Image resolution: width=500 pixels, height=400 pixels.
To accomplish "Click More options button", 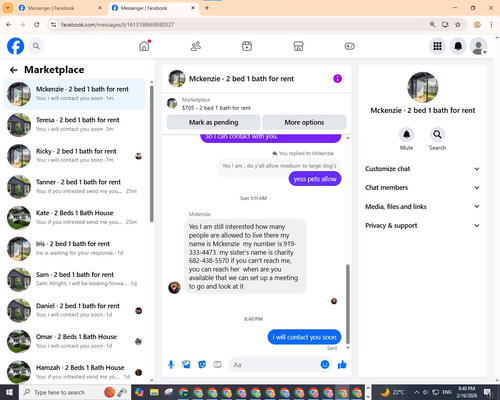I will [x=304, y=122].
